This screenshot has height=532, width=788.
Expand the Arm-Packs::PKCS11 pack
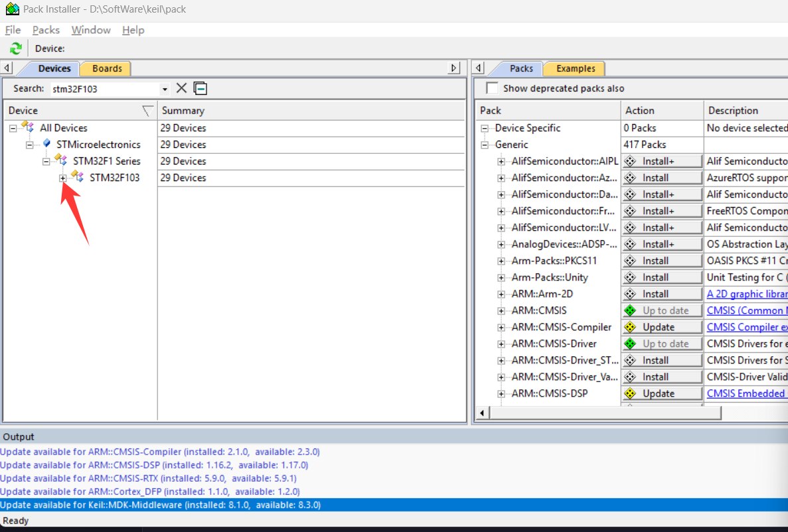click(501, 261)
